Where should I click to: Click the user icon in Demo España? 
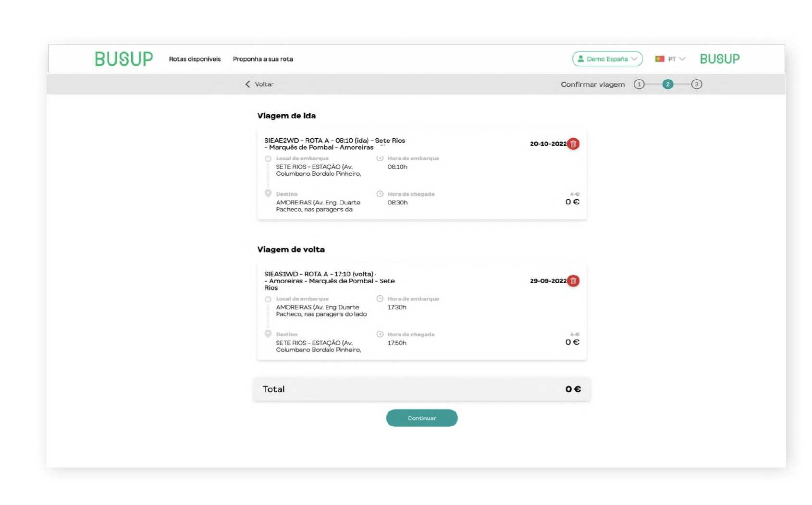click(x=580, y=59)
